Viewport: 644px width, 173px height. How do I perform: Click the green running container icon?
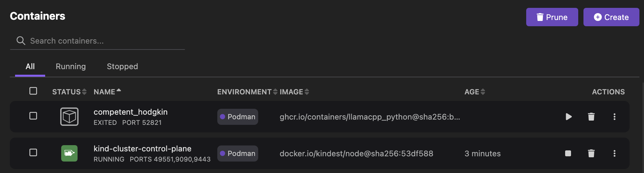pos(69,153)
